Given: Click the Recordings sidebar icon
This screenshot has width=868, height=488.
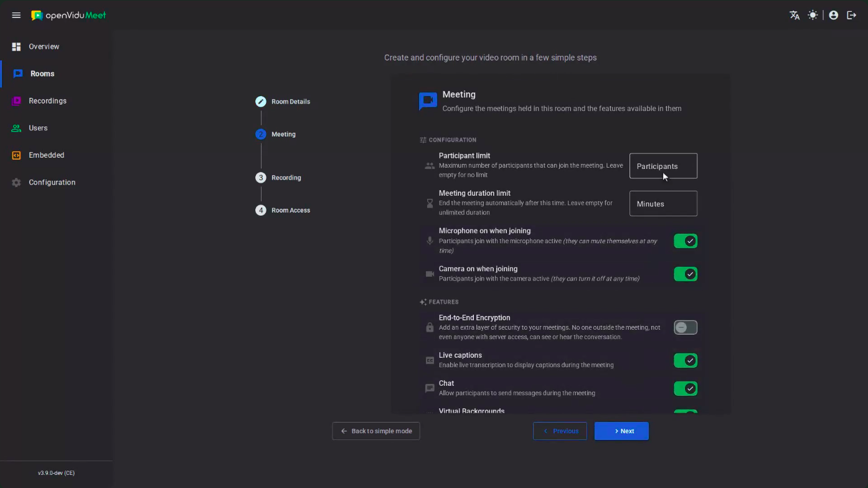Looking at the screenshot, I should [x=16, y=101].
